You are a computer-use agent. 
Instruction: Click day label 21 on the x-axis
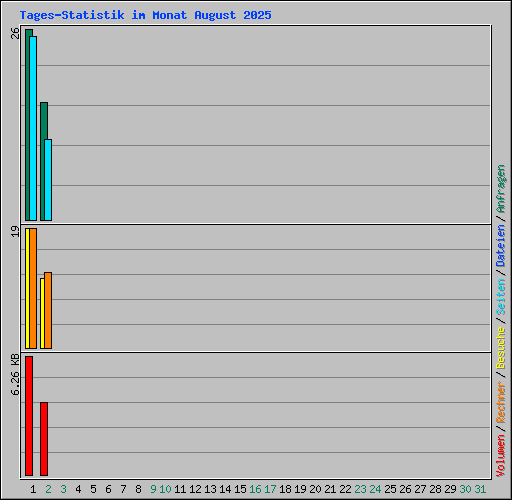tap(330, 489)
